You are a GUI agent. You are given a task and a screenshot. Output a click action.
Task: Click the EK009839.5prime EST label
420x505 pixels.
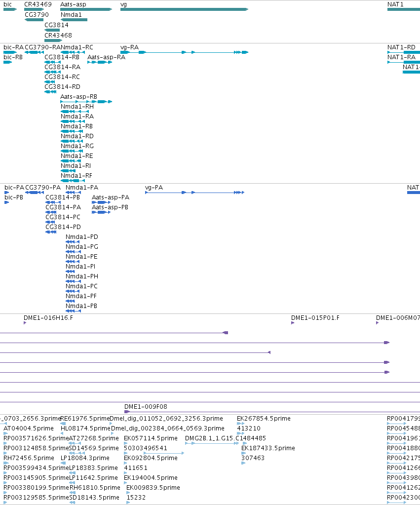click(153, 488)
